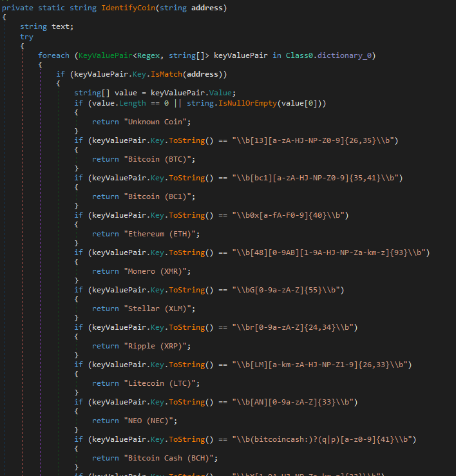Click the IsMatch method call
The image size is (456, 476).
pos(166,74)
